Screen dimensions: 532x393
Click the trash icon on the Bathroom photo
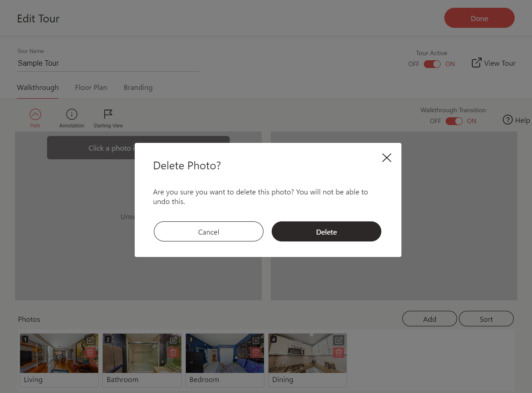coord(173,352)
